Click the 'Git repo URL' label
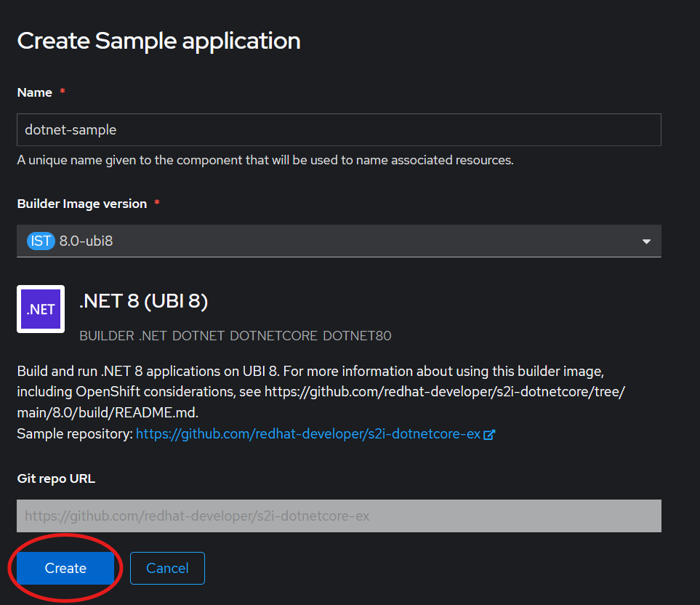This screenshot has height=605, width=700. pyautogui.click(x=56, y=478)
